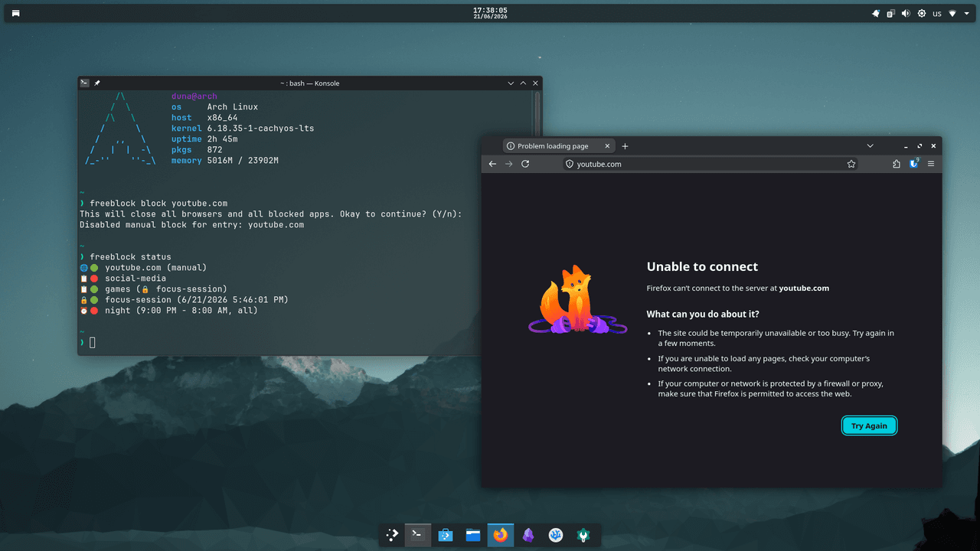Toggle the Konsole pin on all desktops
Image resolution: width=980 pixels, height=551 pixels.
(x=97, y=83)
